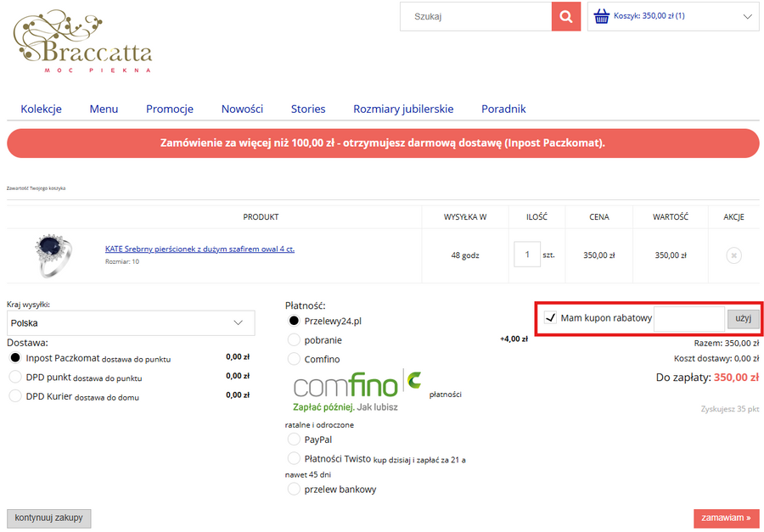The width and height of the screenshot is (764, 532).
Task: Open the Polska country dropdown
Action: tap(131, 322)
